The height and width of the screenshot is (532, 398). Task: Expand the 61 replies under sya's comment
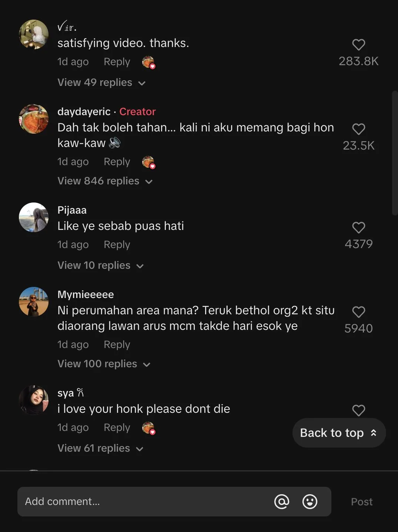pyautogui.click(x=93, y=448)
